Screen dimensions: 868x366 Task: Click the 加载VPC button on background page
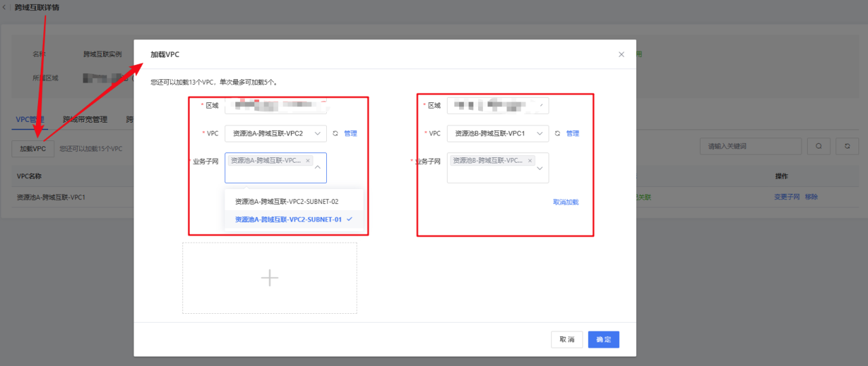coord(33,148)
